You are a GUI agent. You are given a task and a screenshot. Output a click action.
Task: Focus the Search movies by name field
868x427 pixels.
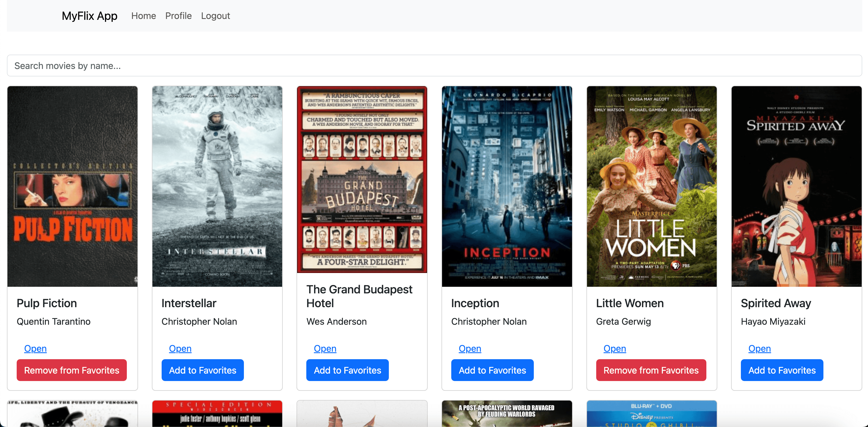click(434, 66)
